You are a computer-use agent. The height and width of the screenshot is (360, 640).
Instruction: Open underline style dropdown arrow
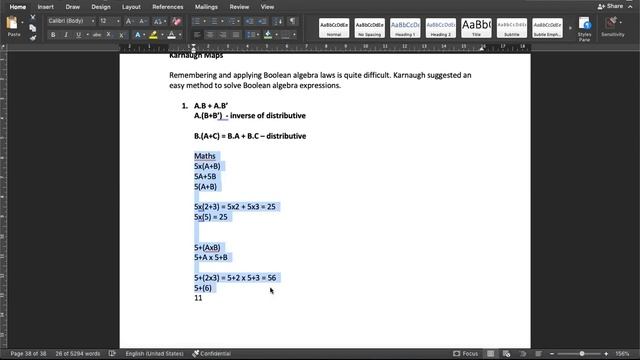(x=87, y=35)
